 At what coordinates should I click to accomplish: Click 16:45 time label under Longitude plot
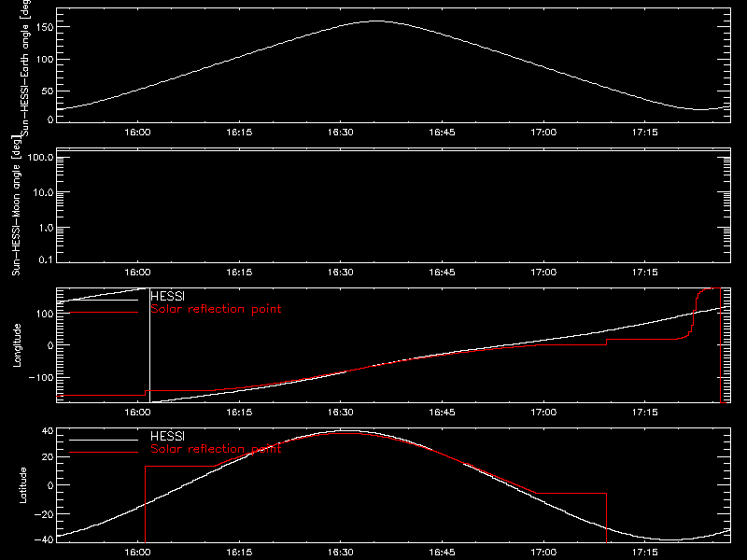click(442, 413)
